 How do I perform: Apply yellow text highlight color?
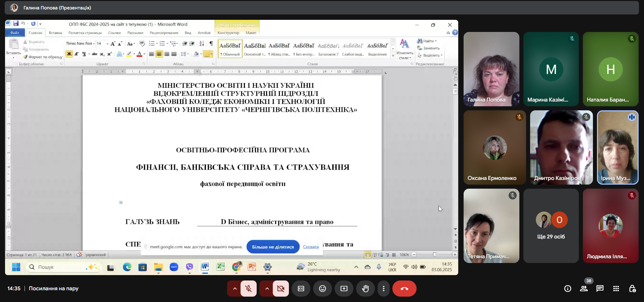click(x=129, y=54)
